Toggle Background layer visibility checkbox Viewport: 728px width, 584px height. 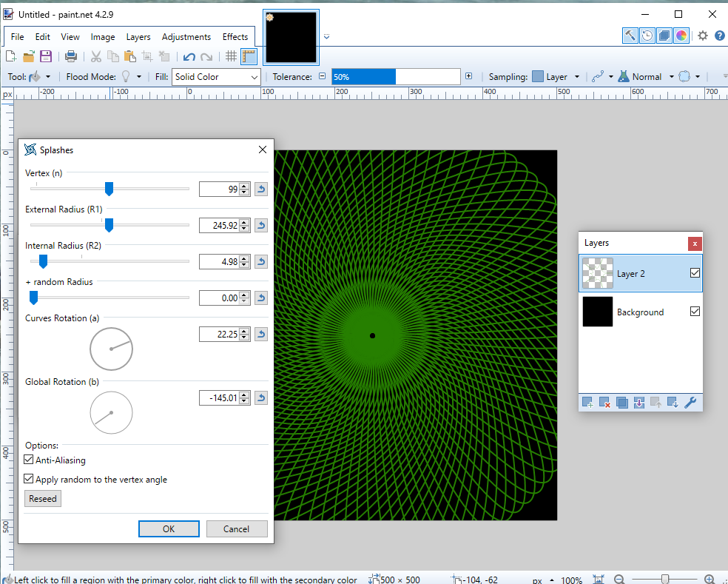coord(695,312)
